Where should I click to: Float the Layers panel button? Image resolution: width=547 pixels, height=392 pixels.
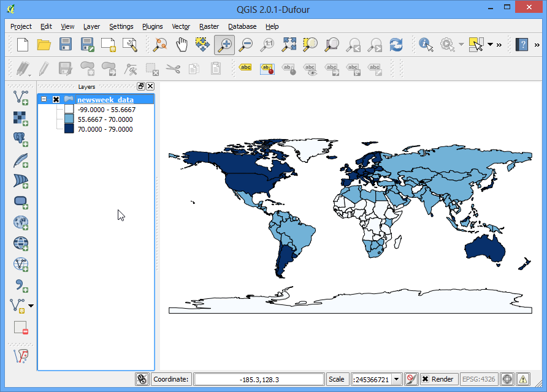141,86
